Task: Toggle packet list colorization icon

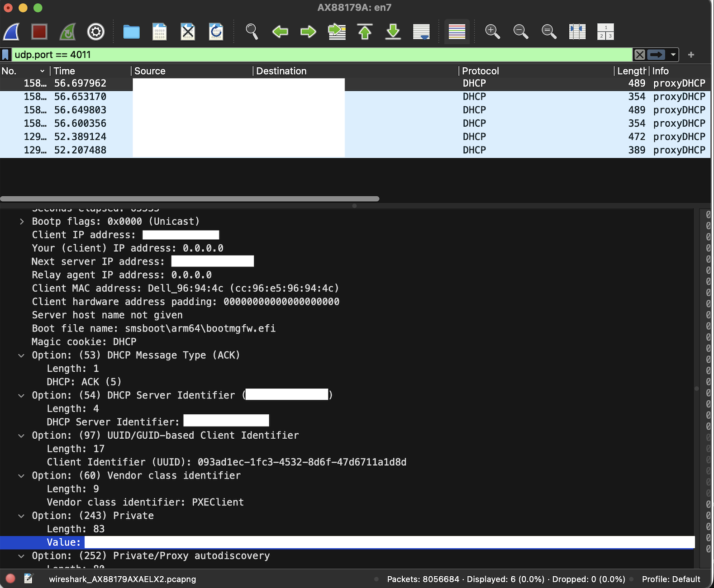Action: [x=457, y=32]
